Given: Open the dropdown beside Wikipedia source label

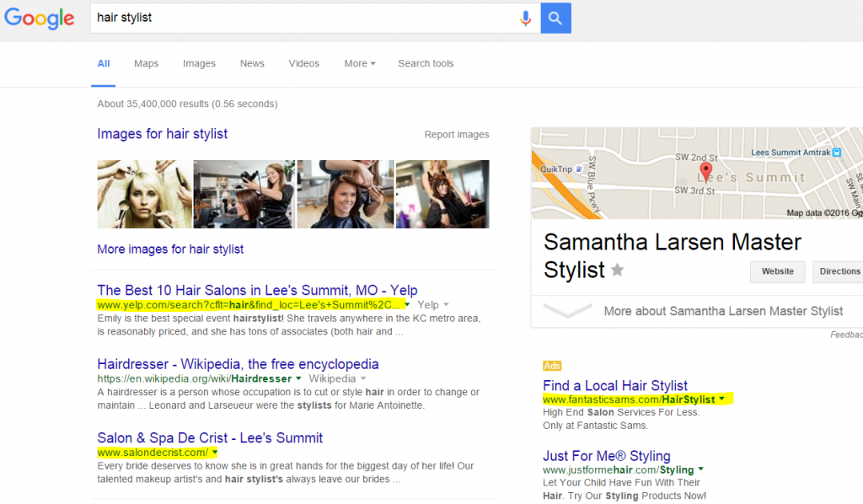Looking at the screenshot, I should pyautogui.click(x=363, y=378).
